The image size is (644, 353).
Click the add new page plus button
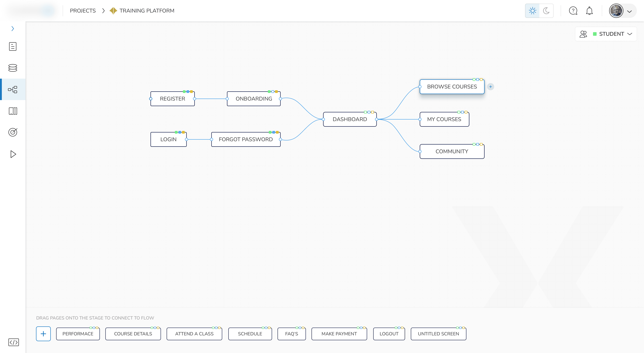point(43,334)
